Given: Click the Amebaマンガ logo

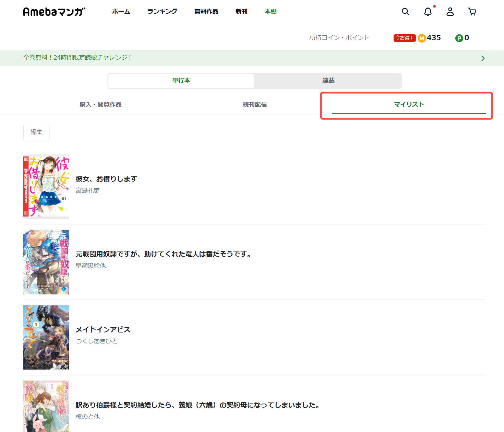Looking at the screenshot, I should (x=54, y=12).
